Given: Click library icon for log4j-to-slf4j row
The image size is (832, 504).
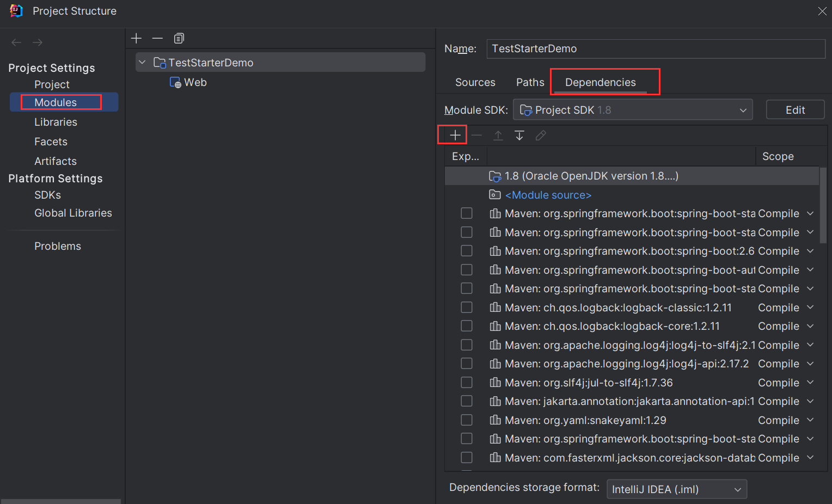Looking at the screenshot, I should (495, 345).
